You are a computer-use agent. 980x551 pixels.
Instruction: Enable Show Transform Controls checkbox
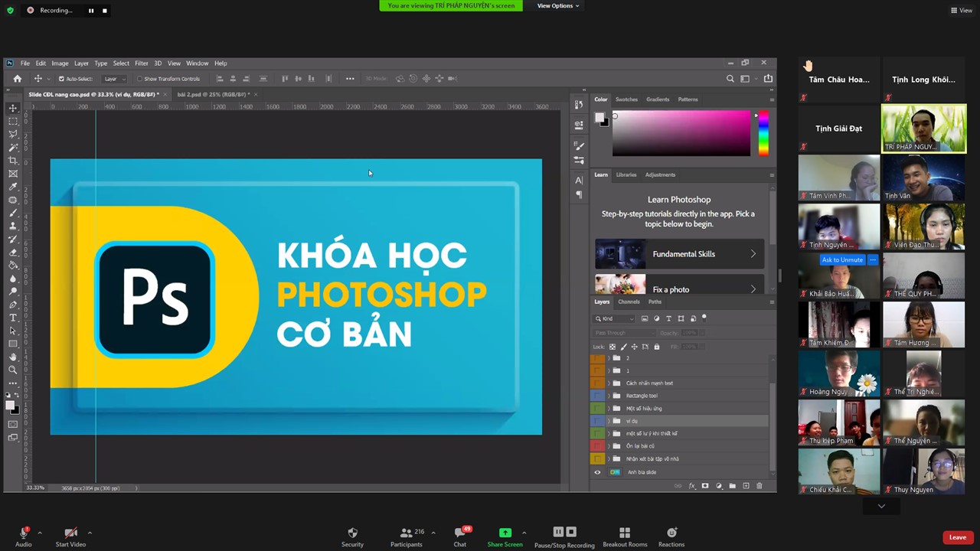click(x=139, y=79)
